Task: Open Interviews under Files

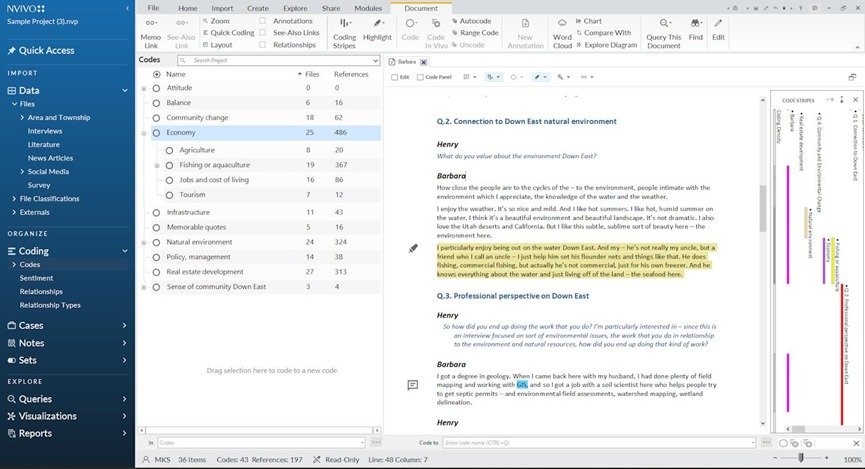Action: coord(45,131)
